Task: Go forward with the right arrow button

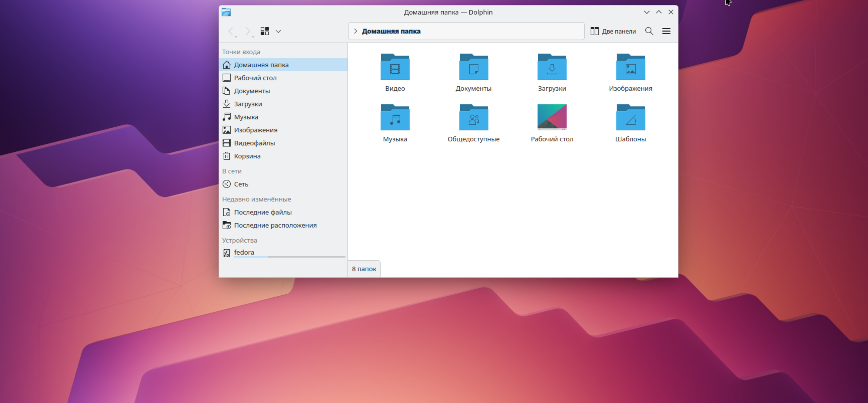Action: point(248,31)
